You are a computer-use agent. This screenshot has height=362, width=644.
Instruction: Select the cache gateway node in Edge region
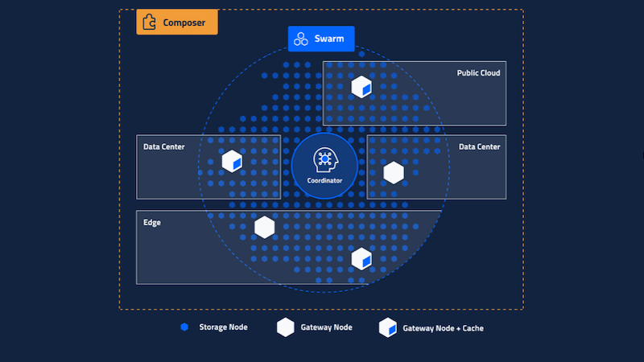click(x=361, y=259)
